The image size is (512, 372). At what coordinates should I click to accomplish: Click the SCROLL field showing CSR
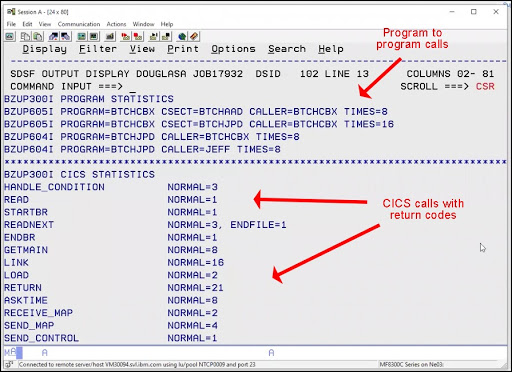(x=485, y=87)
